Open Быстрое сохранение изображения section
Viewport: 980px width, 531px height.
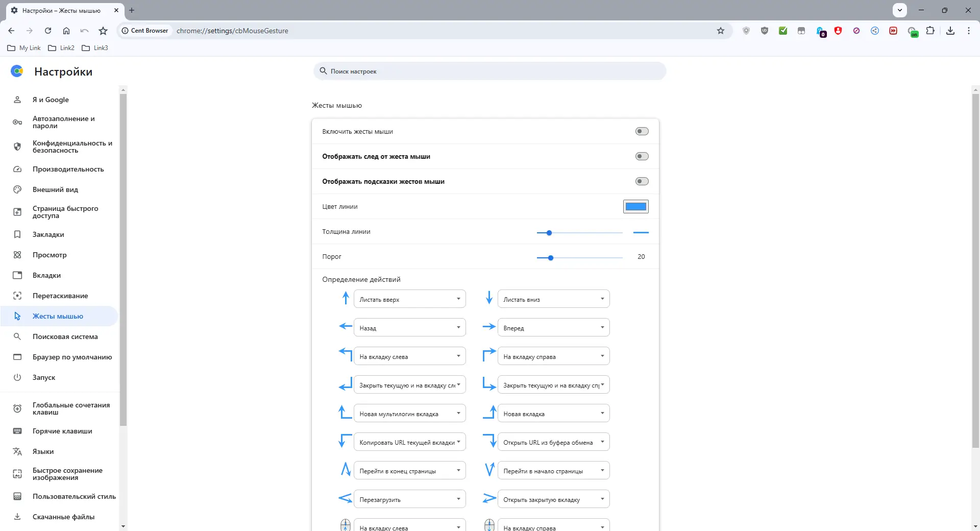[x=59, y=474]
